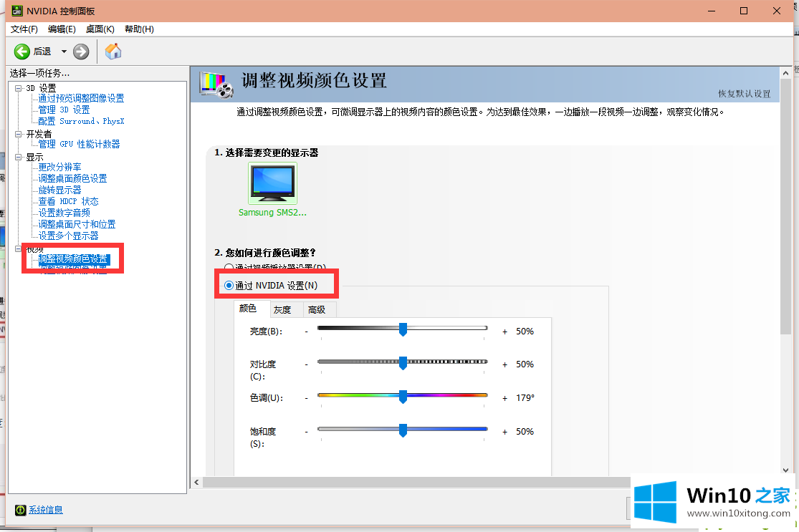Open the 系统信息 link
Screen dimensions: 799x532
tap(46, 510)
